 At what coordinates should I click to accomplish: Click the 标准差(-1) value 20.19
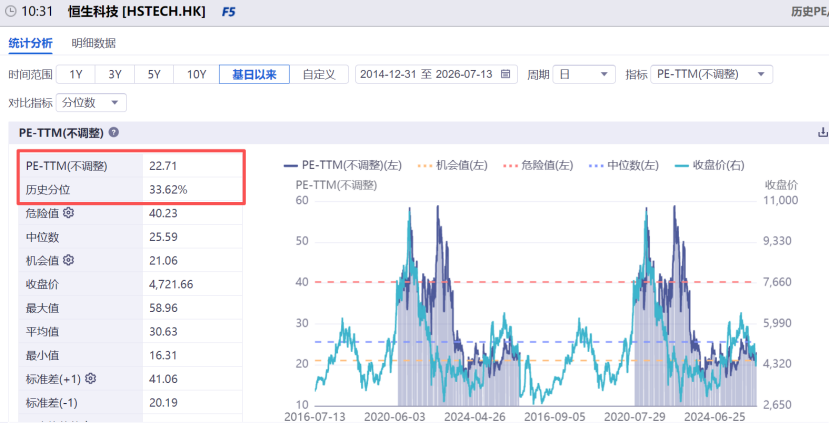click(163, 403)
